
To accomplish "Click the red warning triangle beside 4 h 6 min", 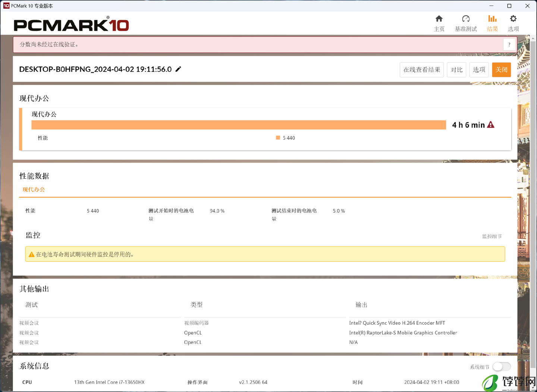I will [491, 125].
